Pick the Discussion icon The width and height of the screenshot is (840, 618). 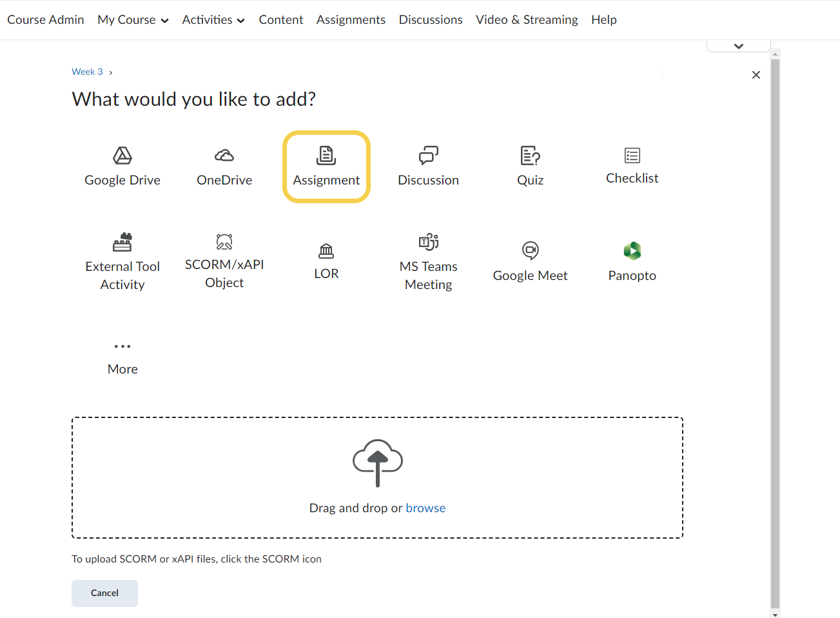pyautogui.click(x=428, y=156)
